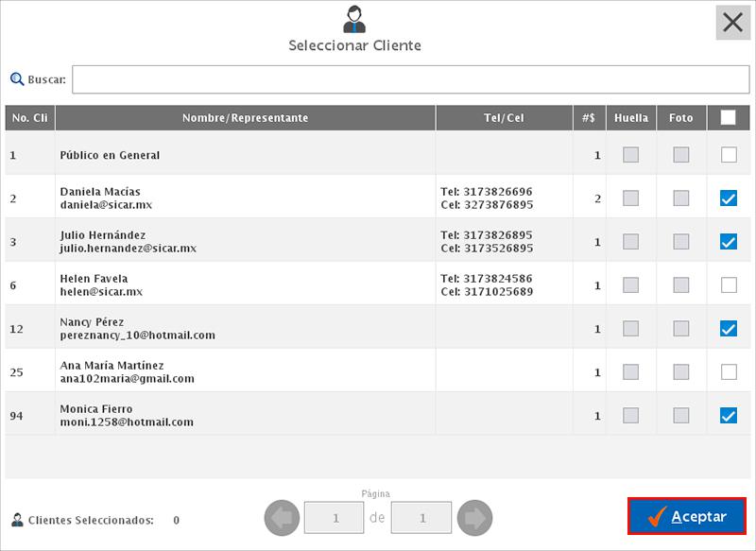
Task: Deselect Daniela Macías from selected clients
Action: pos(729,197)
